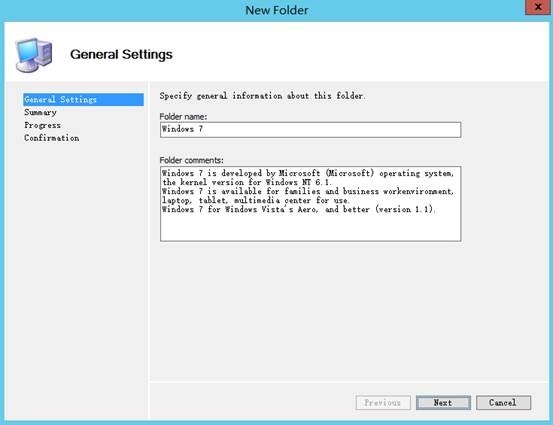Select the Confirmation wizard step
This screenshot has height=425, width=553.
point(51,138)
